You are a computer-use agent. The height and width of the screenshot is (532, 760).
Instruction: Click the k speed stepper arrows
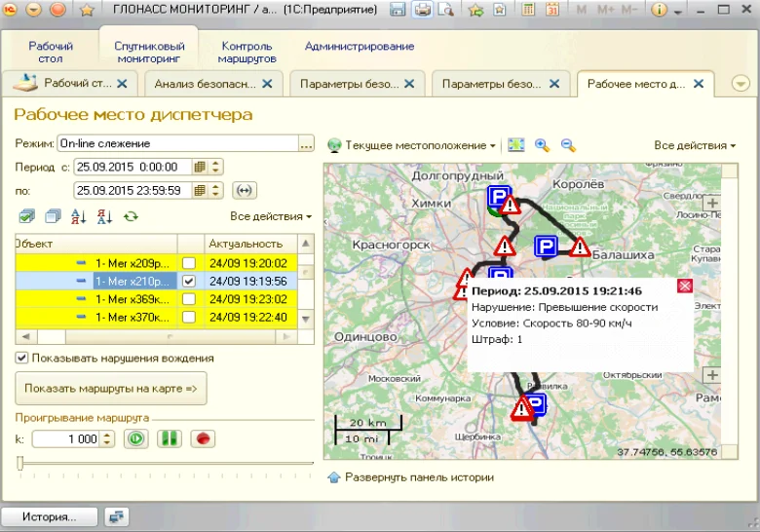pos(107,439)
